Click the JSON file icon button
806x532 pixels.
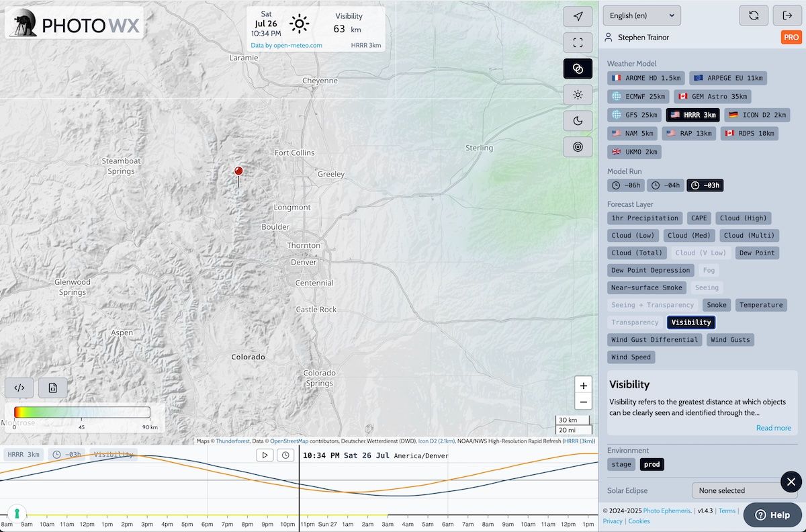(52, 388)
